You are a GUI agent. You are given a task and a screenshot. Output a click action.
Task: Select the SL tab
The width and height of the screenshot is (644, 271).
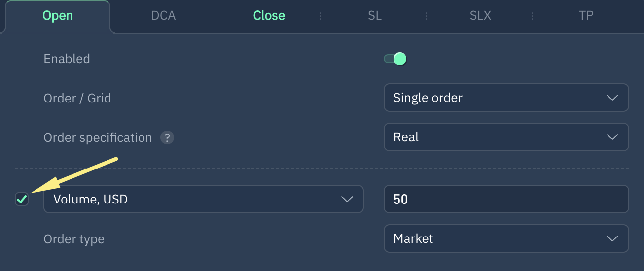[x=375, y=16]
